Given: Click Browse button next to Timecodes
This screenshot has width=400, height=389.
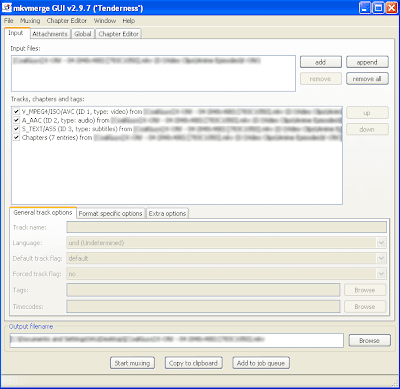Looking at the screenshot, I should (365, 306).
